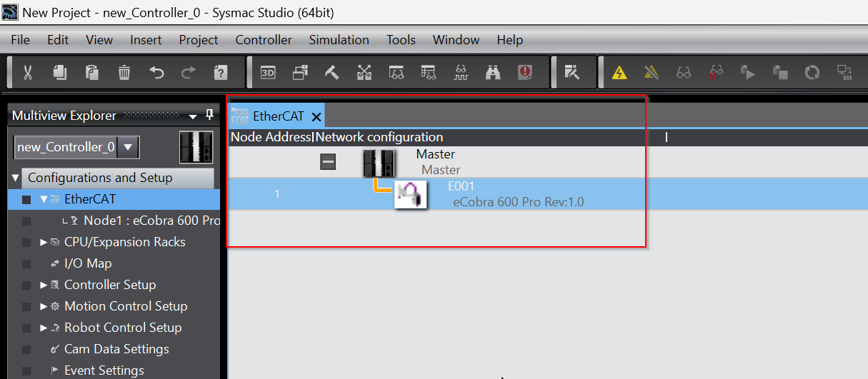
Task: Open the File menu
Action: 20,40
